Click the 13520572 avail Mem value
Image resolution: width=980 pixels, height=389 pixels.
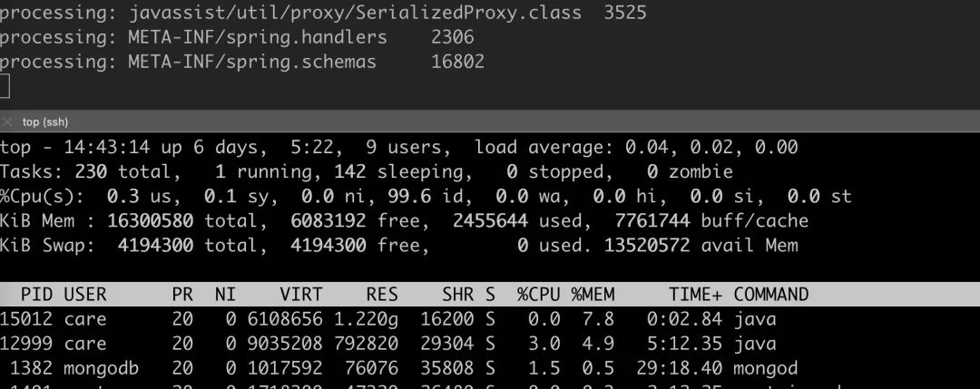tap(647, 246)
